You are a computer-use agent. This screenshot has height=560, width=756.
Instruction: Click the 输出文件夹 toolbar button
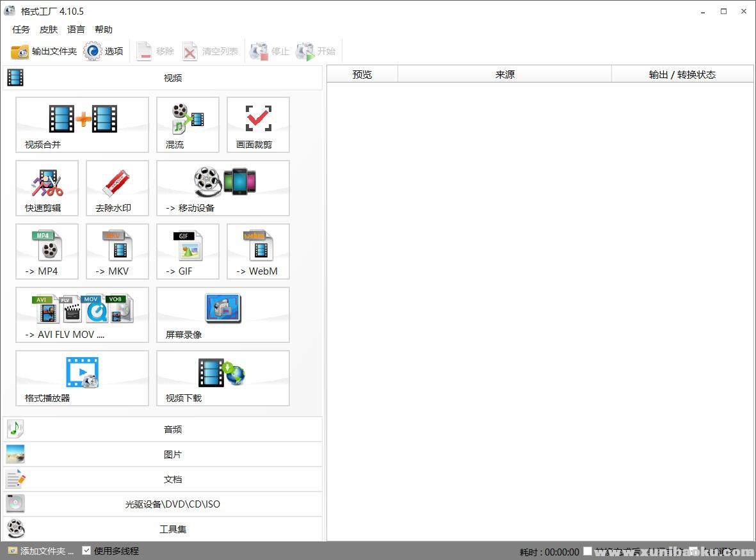click(44, 51)
